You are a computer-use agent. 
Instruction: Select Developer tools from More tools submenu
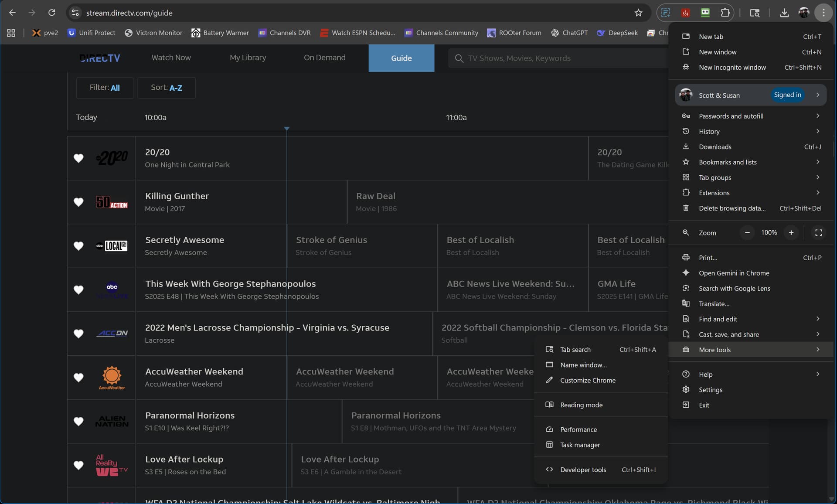click(583, 470)
